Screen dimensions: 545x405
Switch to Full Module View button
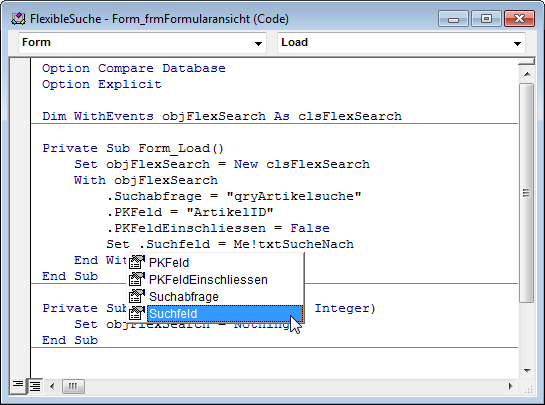coord(35,386)
